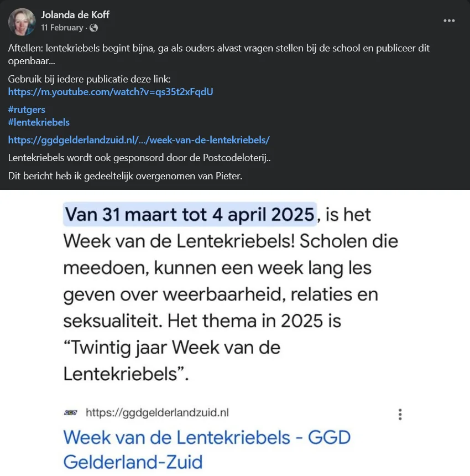Click the 11 February post timestamp
This screenshot has width=470, height=476.
tap(62, 28)
